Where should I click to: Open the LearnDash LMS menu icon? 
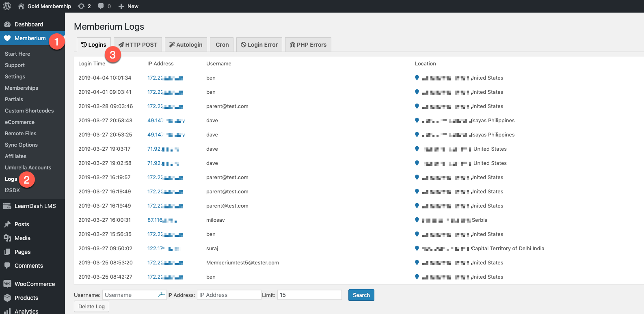point(7,206)
